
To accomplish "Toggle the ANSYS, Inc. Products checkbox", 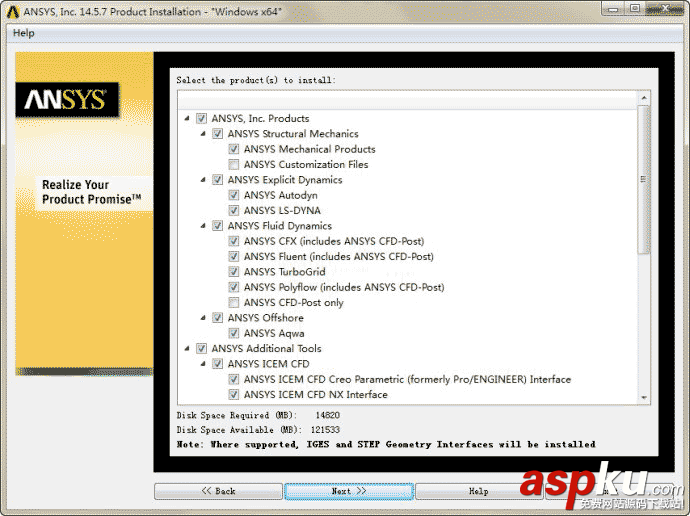I will pos(202,118).
